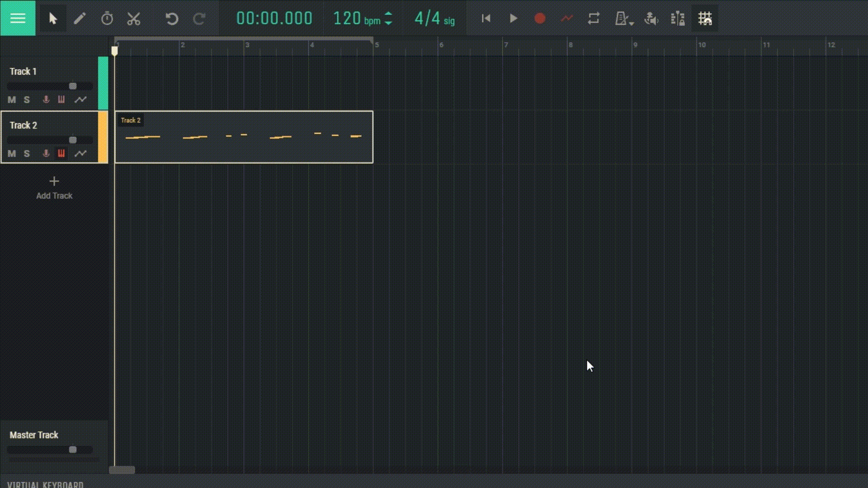Arm Track 1 for recording with the microphone icon
The image size is (868, 488).
[x=45, y=99]
